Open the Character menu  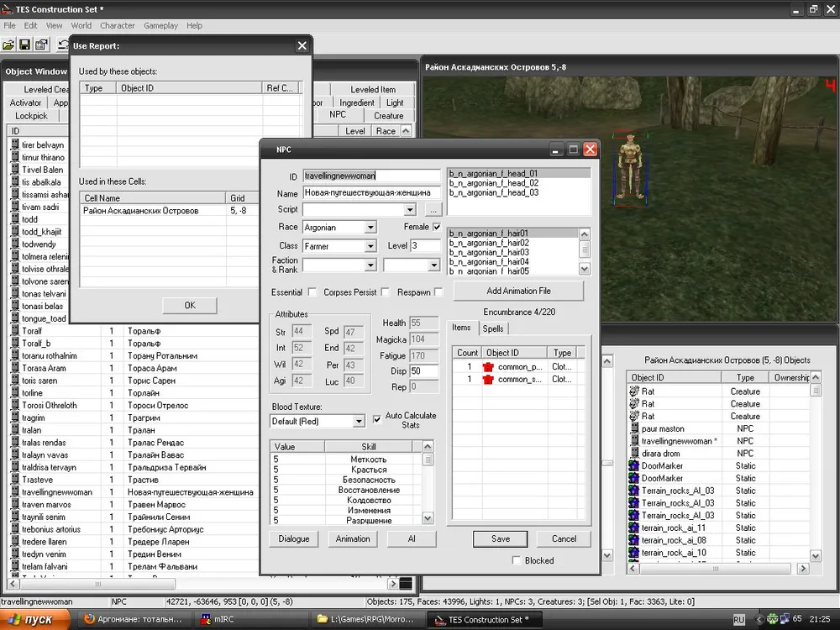pos(118,26)
